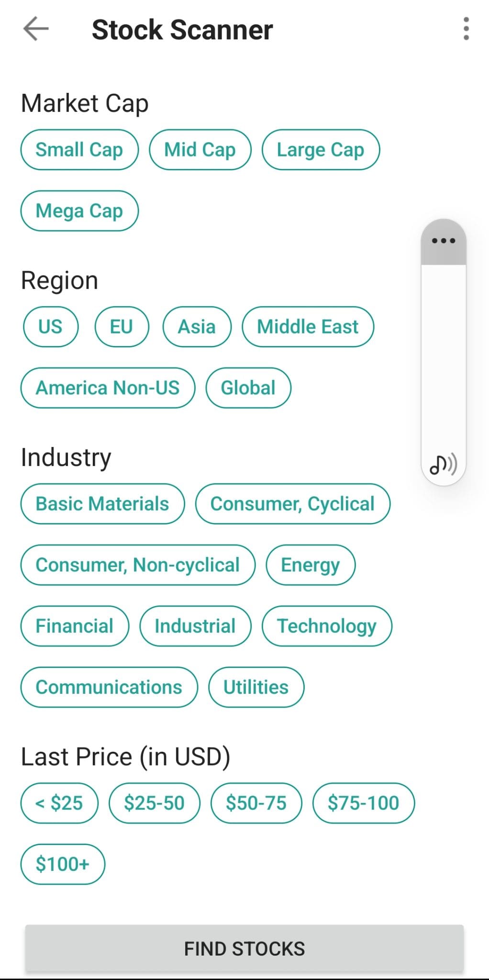This screenshot has width=489, height=980.
Task: Toggle the Asia region chip
Action: 197,327
